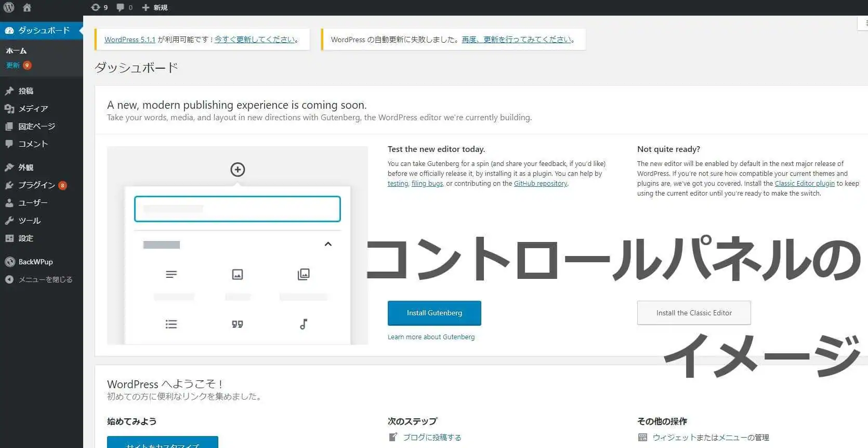Click Install the Classic Editor button
This screenshot has width=868, height=448.
694,313
